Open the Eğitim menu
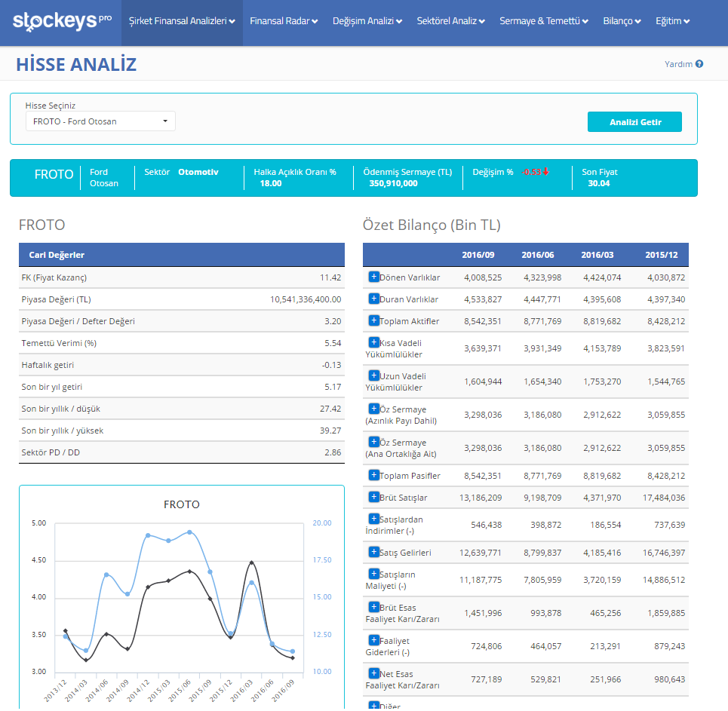728x711 pixels. click(x=672, y=21)
